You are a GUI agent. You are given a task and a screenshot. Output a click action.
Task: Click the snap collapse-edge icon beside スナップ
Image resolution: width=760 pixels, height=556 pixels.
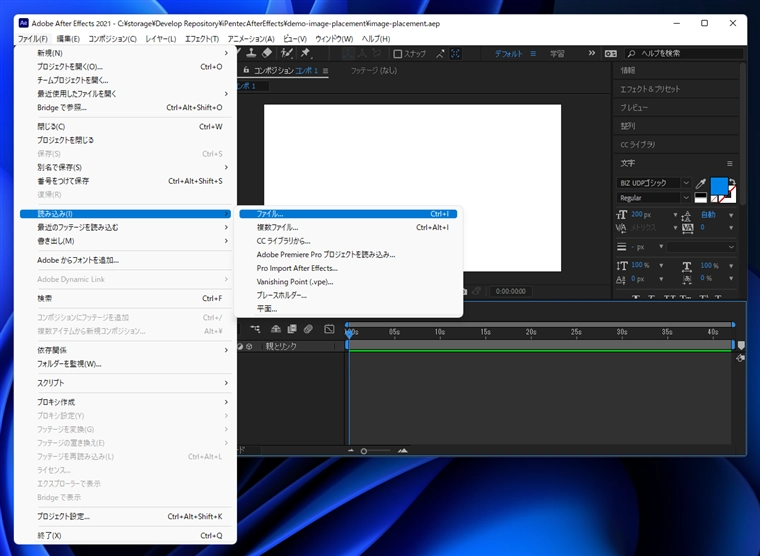[x=440, y=53]
